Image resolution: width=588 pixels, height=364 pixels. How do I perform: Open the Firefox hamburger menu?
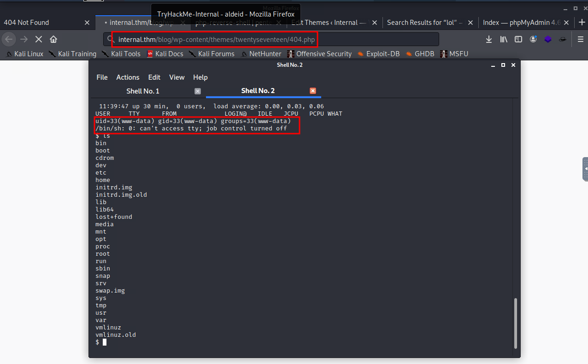click(581, 40)
